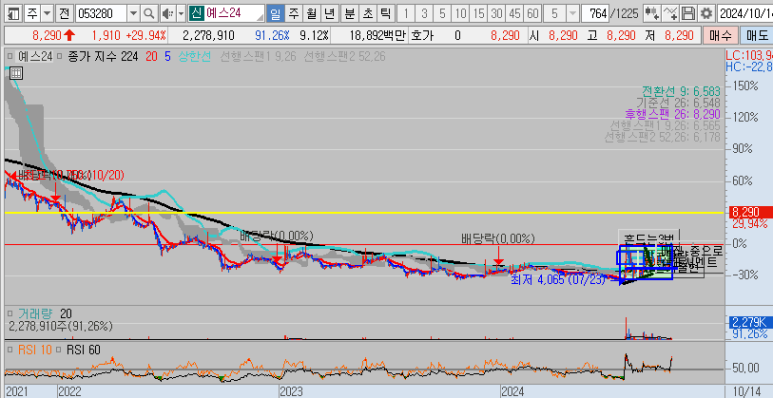This screenshot has width=773, height=398.
Task: Toggle the 예스24 chart legend checkbox
Action: click(11, 57)
